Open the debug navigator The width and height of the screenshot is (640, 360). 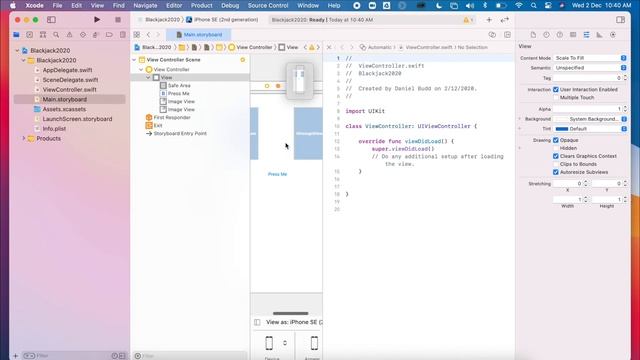pyautogui.click(x=96, y=35)
